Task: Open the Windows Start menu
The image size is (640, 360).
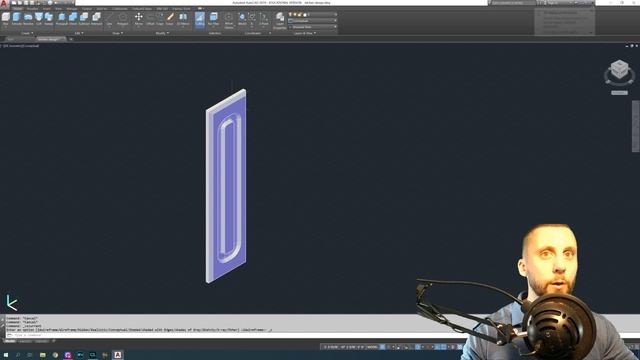Action: click(x=6, y=355)
